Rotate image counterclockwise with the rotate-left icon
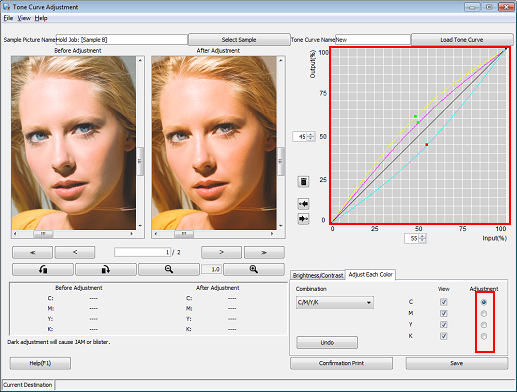 coord(43,269)
